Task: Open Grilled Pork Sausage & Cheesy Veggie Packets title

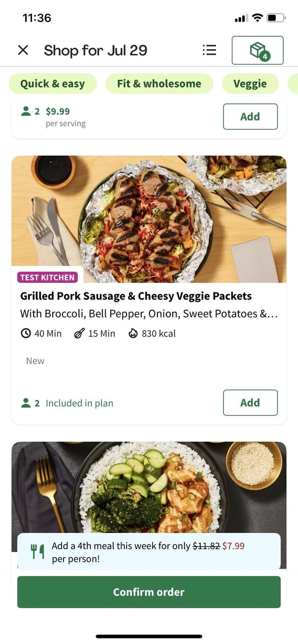Action: pyautogui.click(x=136, y=296)
